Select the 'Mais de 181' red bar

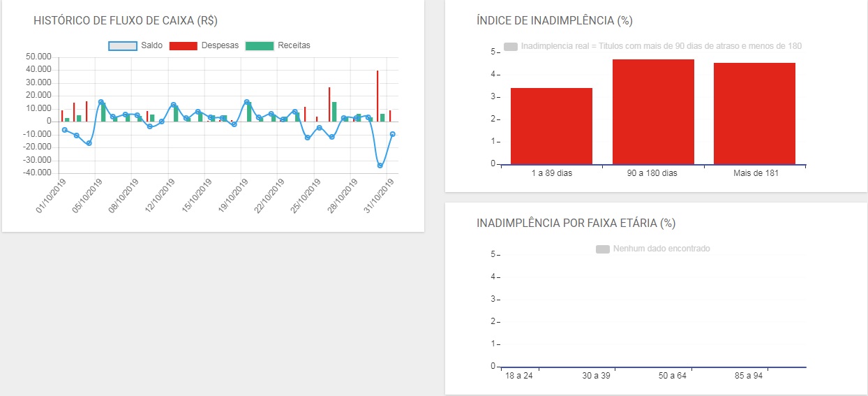(x=754, y=113)
